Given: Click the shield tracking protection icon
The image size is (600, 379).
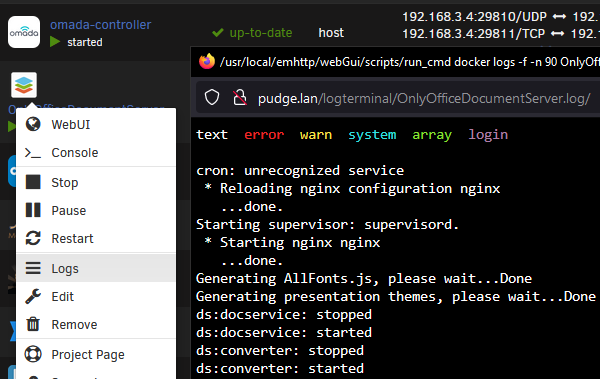Looking at the screenshot, I should pyautogui.click(x=212, y=98).
